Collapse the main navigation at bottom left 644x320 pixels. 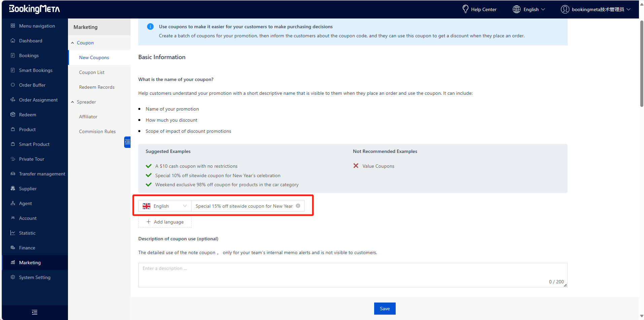pos(35,312)
